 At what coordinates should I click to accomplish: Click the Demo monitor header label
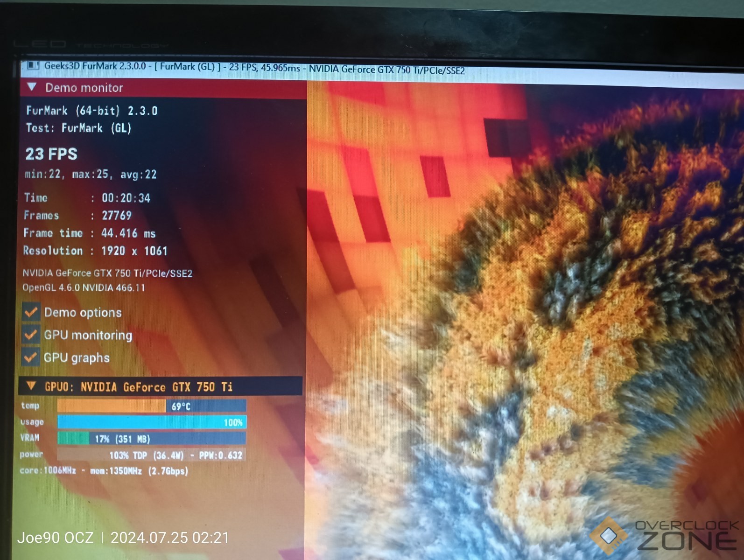(84, 88)
